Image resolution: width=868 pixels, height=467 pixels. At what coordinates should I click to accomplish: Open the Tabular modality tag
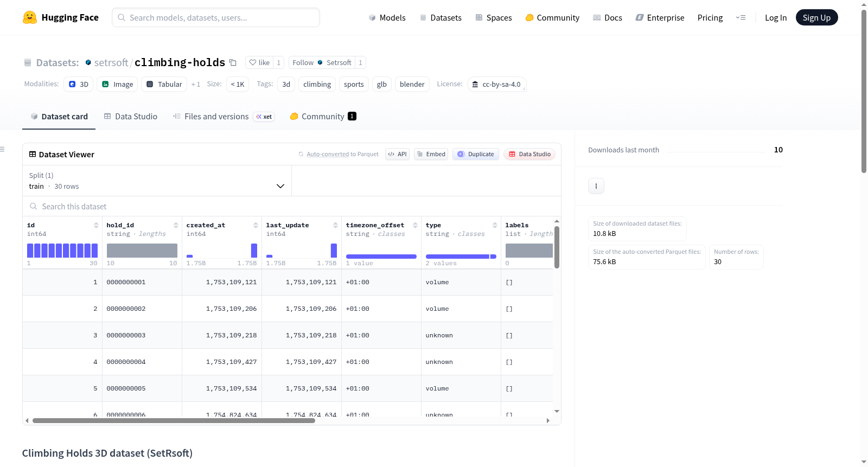coord(164,84)
